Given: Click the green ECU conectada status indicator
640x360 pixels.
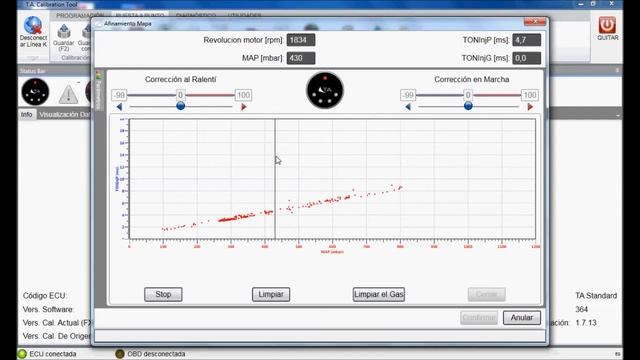Looking at the screenshot, I should click(x=22, y=354).
